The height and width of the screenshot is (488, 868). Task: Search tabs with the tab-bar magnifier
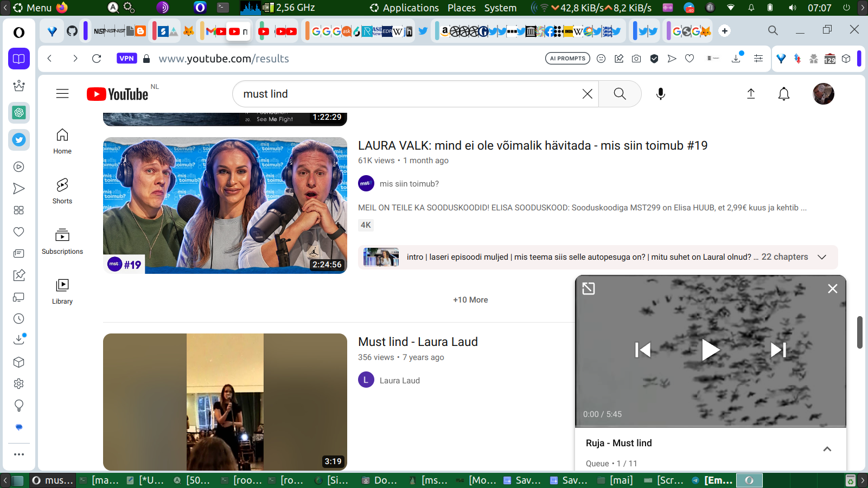coord(773,30)
